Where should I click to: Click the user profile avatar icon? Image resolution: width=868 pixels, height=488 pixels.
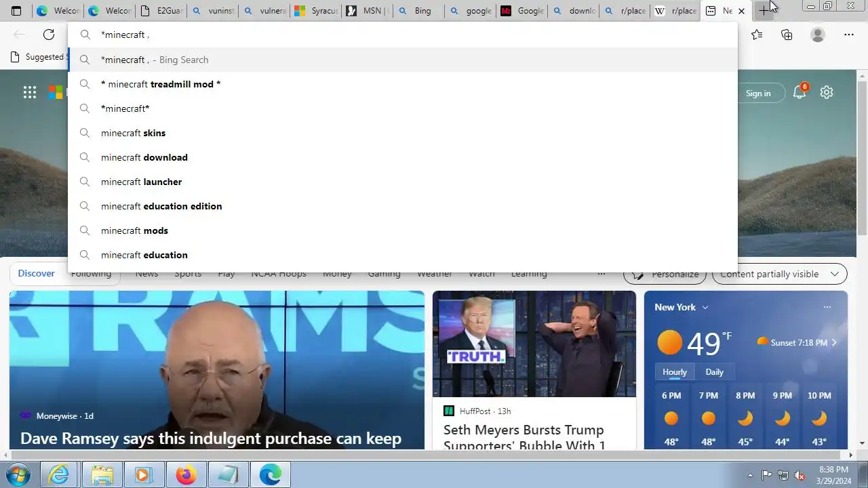point(818,35)
